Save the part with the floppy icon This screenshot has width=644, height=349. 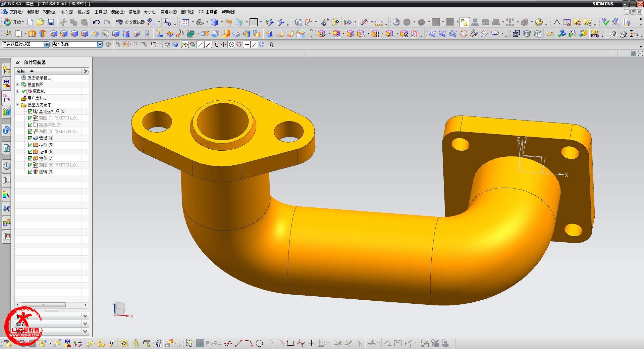point(51,22)
